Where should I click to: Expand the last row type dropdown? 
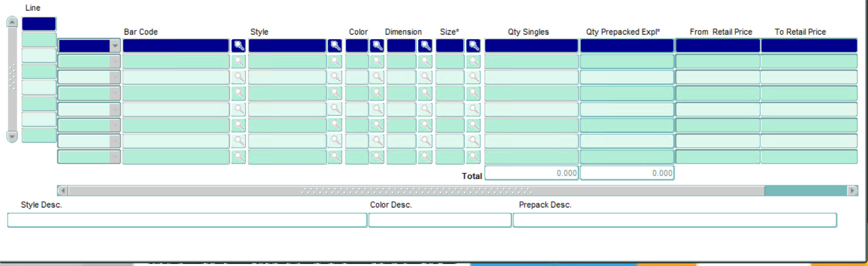pos(115,157)
